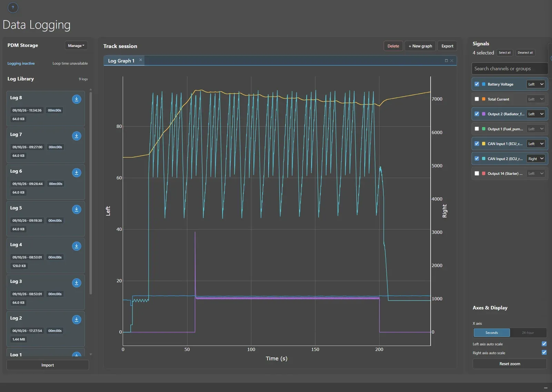
Task: Maximize the Log Graph 1 panel
Action: (446, 61)
